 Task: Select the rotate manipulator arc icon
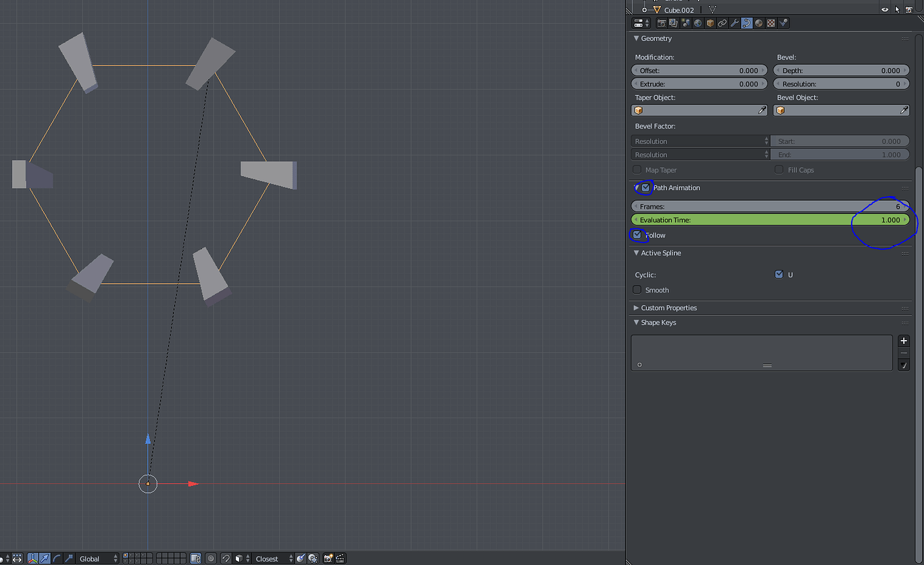click(58, 558)
